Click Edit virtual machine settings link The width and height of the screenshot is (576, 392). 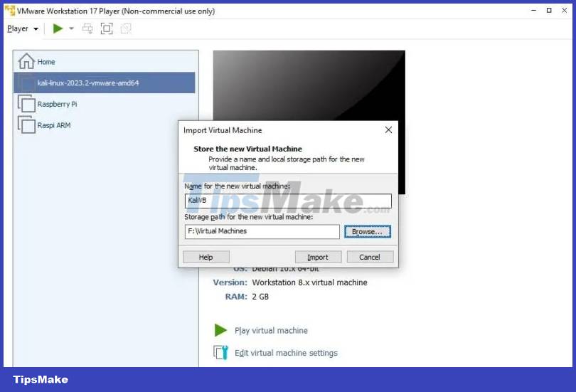pyautogui.click(x=286, y=353)
